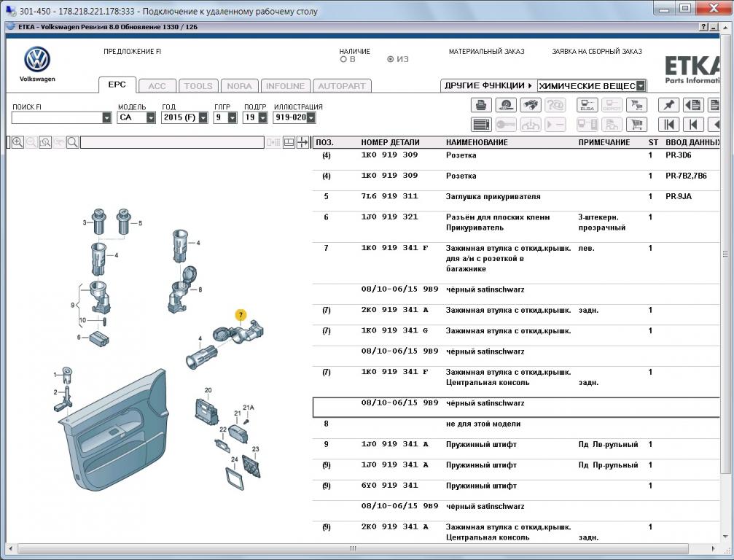Select the НАЛИЧИЕ 'В' radio button
The height and width of the screenshot is (560, 734).
[343, 60]
